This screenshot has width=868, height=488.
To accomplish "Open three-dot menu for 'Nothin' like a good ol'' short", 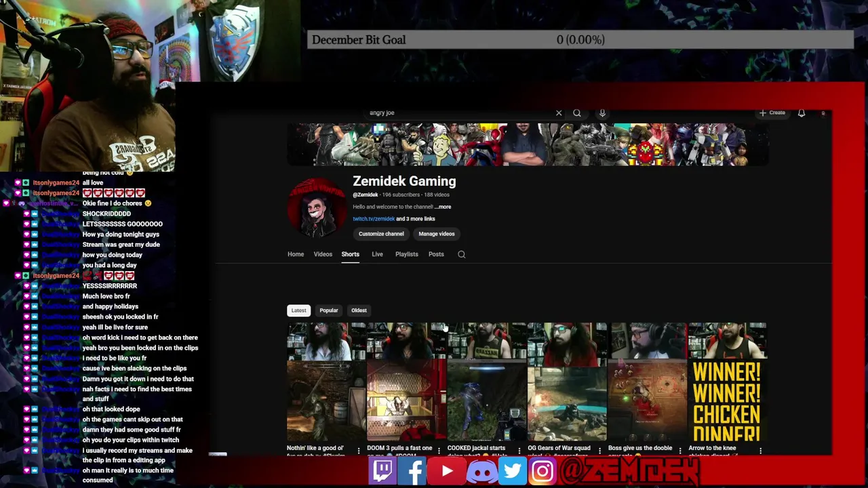I will pyautogui.click(x=359, y=450).
